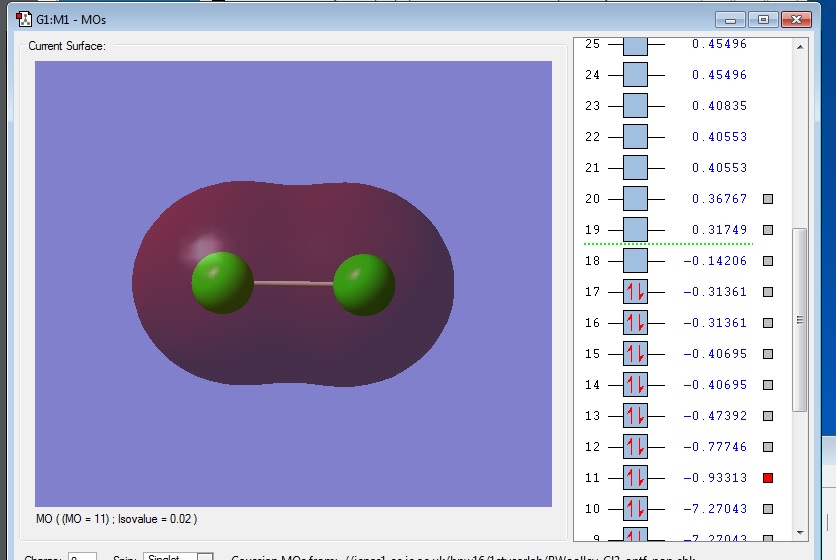
Task: Click the energy value 0.31749 of MO 19
Action: point(719,230)
